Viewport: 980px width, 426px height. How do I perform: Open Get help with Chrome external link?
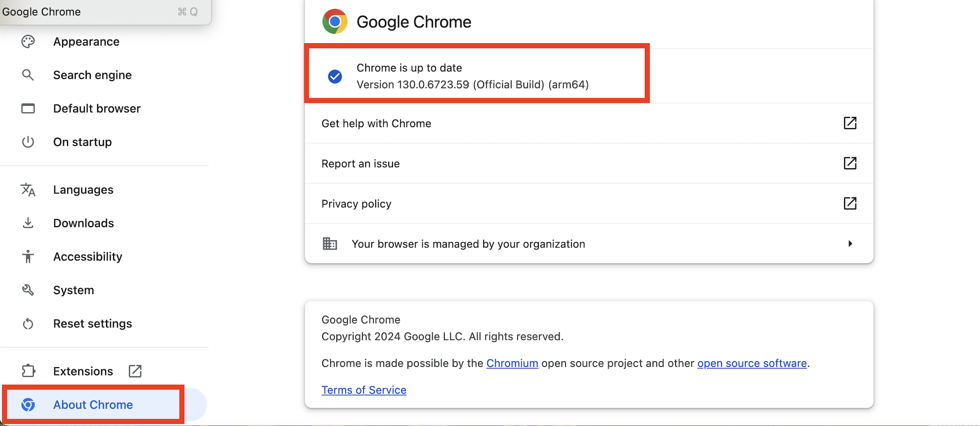(850, 123)
